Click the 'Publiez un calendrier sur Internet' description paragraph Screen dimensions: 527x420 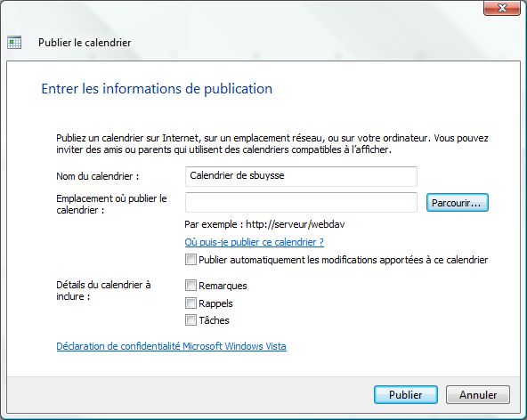(272, 144)
